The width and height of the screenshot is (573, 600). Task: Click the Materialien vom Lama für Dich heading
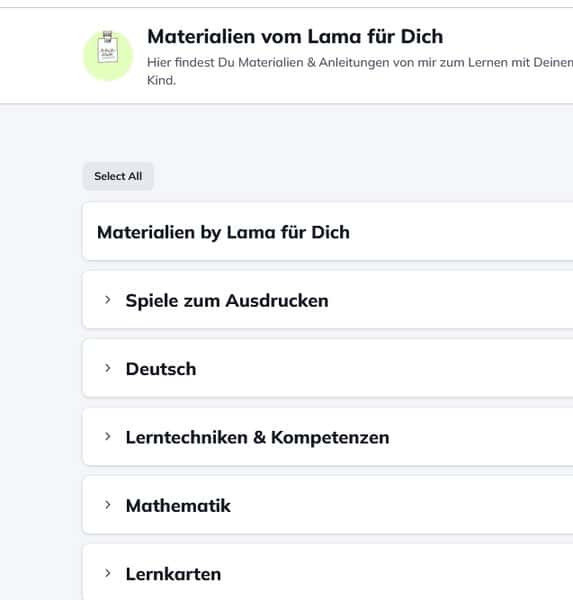click(x=295, y=37)
